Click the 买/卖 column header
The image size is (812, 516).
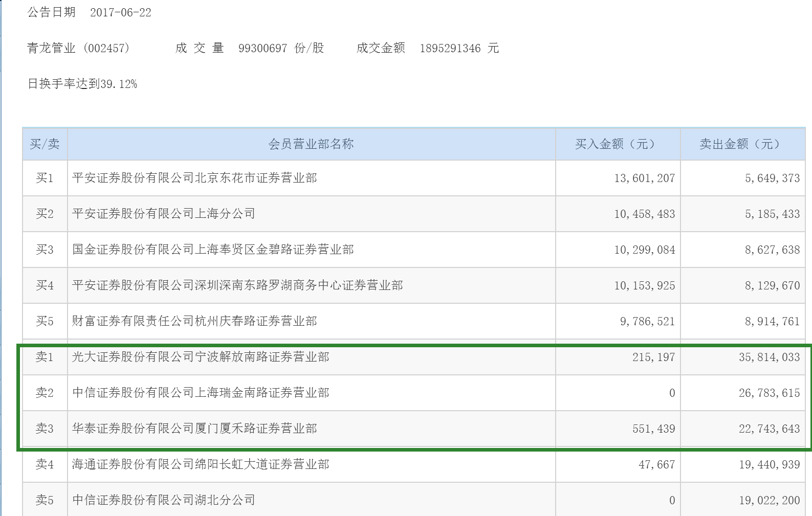(x=45, y=144)
